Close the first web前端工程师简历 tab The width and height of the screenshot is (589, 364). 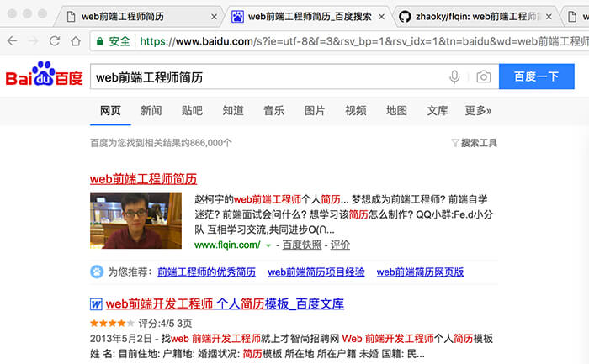(214, 17)
